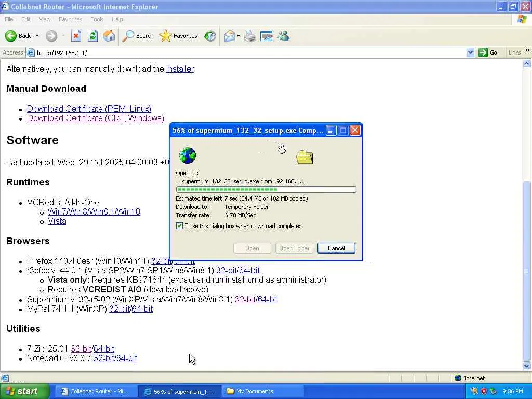
Task: Click the 9:36 PM system clock
Action: click(512, 391)
